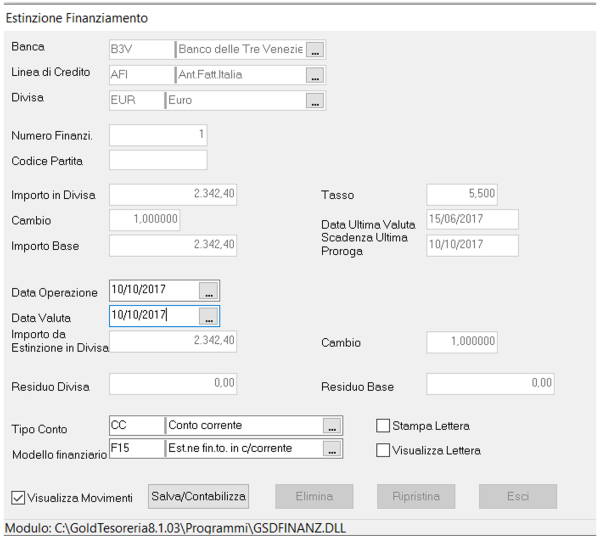Open the Banca lookup ellipsis button
Image resolution: width=600 pixels, height=539 pixels.
pyautogui.click(x=315, y=49)
